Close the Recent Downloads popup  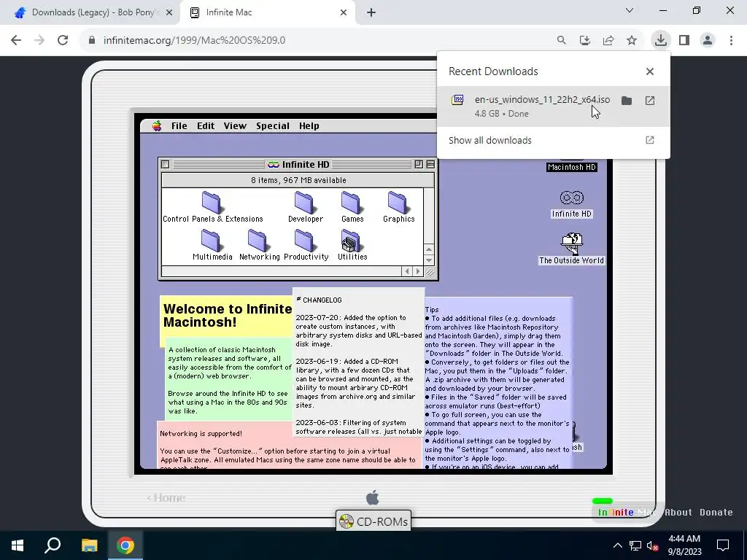point(650,71)
